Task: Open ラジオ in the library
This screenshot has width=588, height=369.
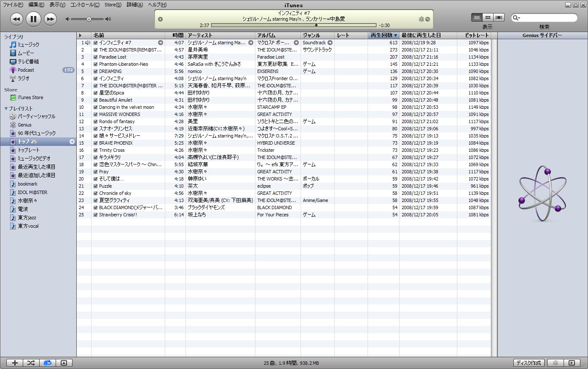Action: (x=24, y=78)
